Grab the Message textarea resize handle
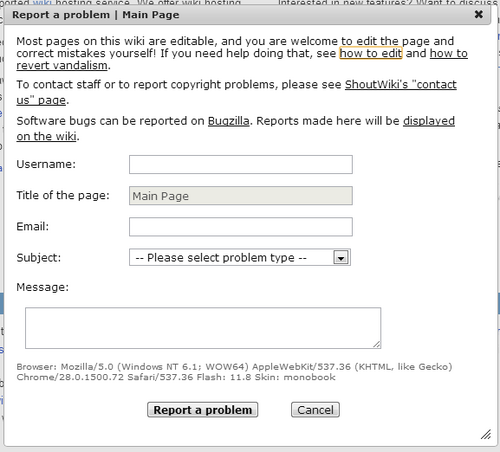 pyautogui.click(x=377, y=345)
